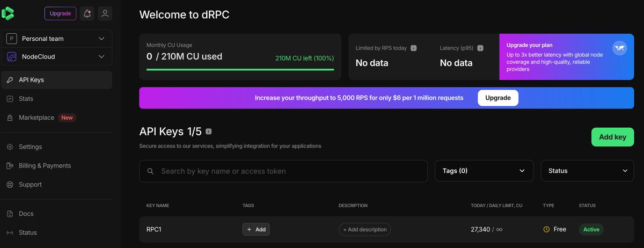Click the Marketplace bag icon
This screenshot has height=248, width=644.
coord(10,118)
